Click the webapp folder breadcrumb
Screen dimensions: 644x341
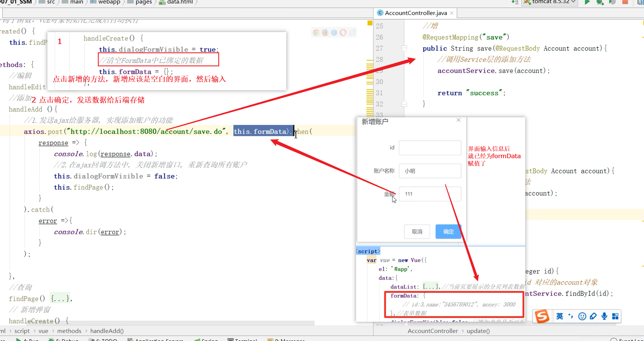(x=106, y=2)
